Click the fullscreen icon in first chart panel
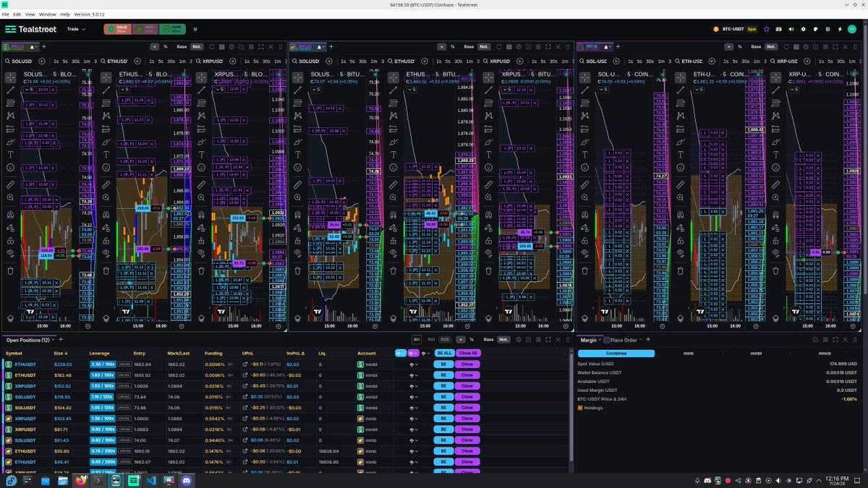The height and width of the screenshot is (488, 868). coord(261,46)
